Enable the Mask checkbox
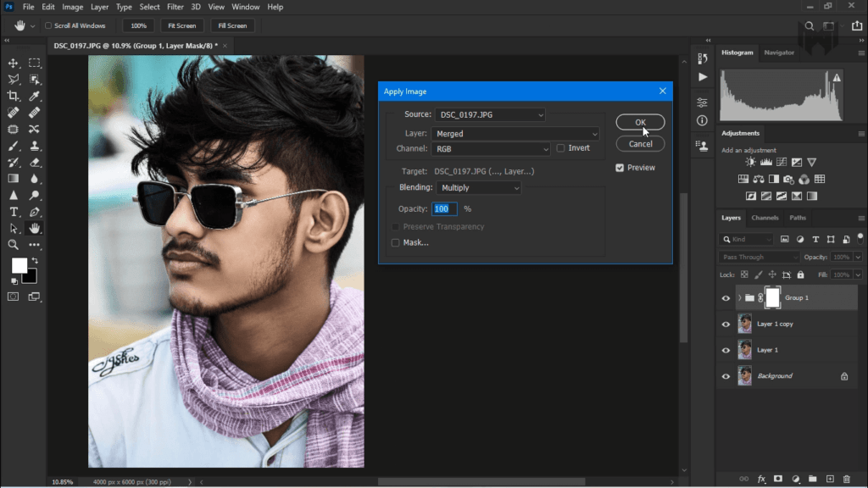Image resolution: width=868 pixels, height=488 pixels. (395, 242)
